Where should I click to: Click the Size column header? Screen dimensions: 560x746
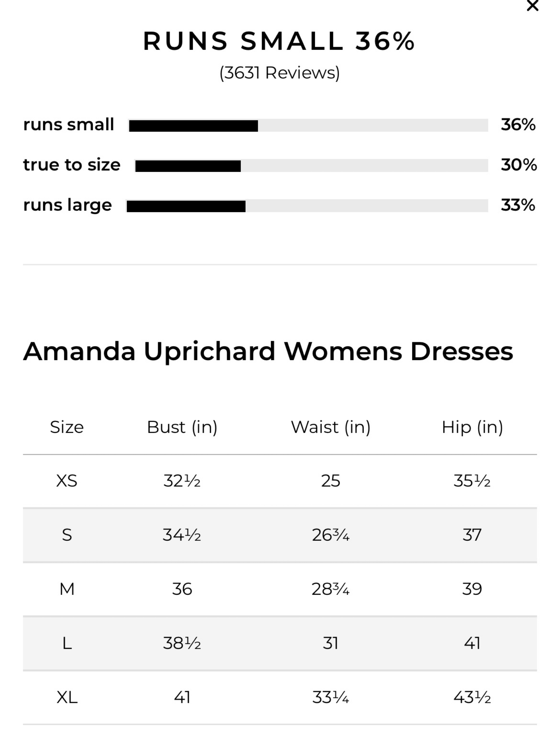click(67, 427)
